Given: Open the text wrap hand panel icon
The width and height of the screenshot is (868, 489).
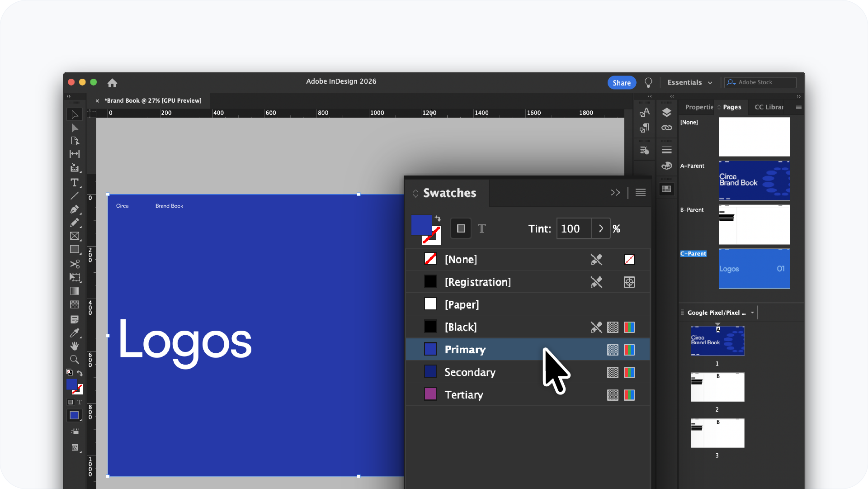Looking at the screenshot, I should 645,150.
